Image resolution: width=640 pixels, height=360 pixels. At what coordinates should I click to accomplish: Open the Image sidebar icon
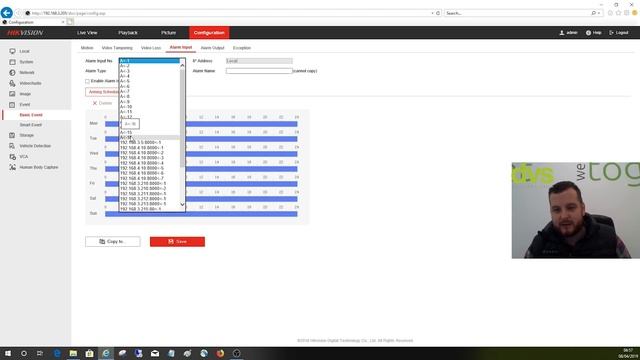click(12, 94)
